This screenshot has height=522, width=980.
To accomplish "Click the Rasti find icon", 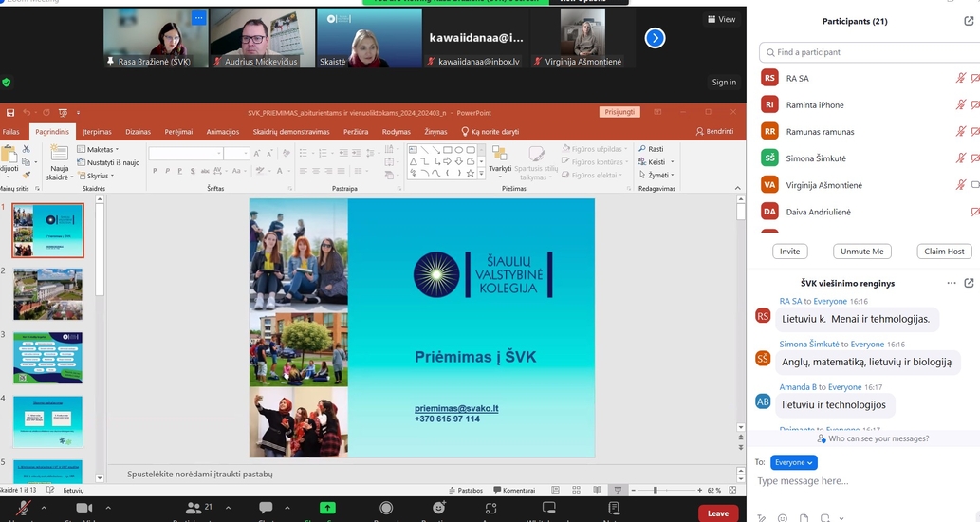I will (x=651, y=149).
